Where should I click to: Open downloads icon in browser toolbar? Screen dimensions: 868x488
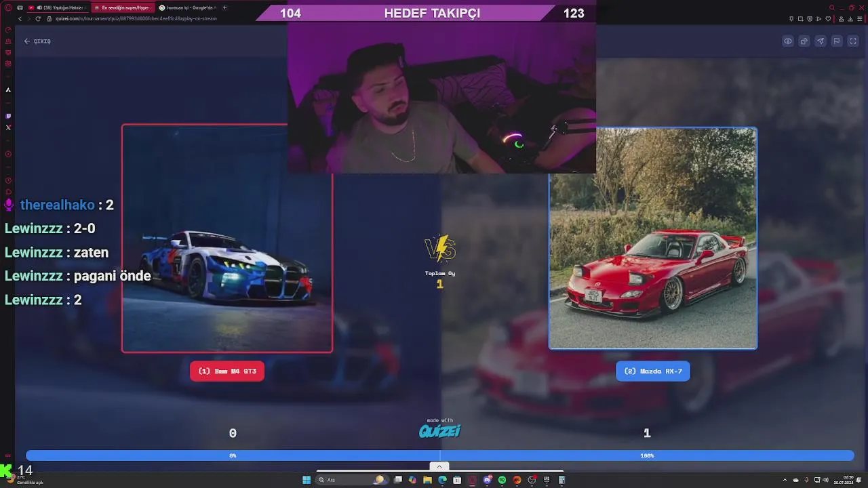pyautogui.click(x=850, y=19)
